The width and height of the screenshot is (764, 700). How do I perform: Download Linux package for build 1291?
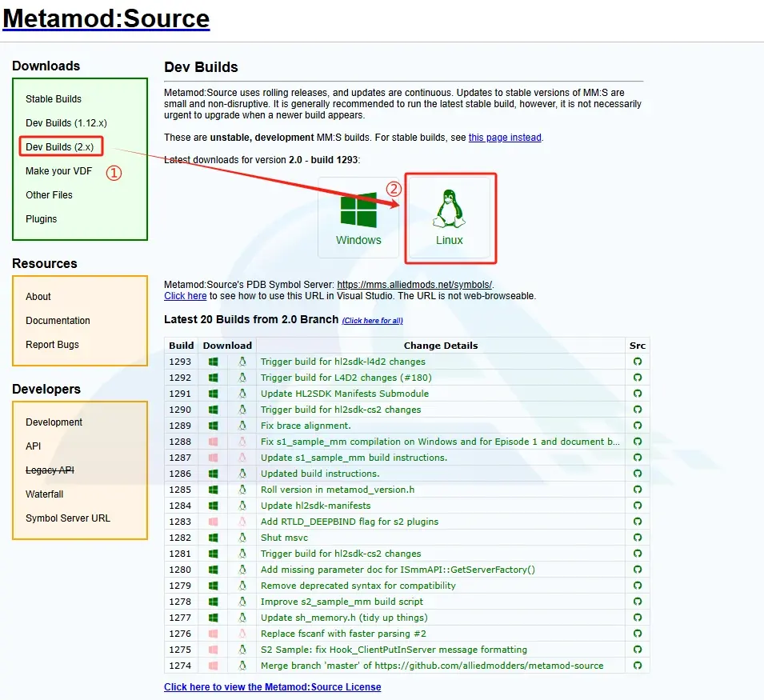(242, 394)
